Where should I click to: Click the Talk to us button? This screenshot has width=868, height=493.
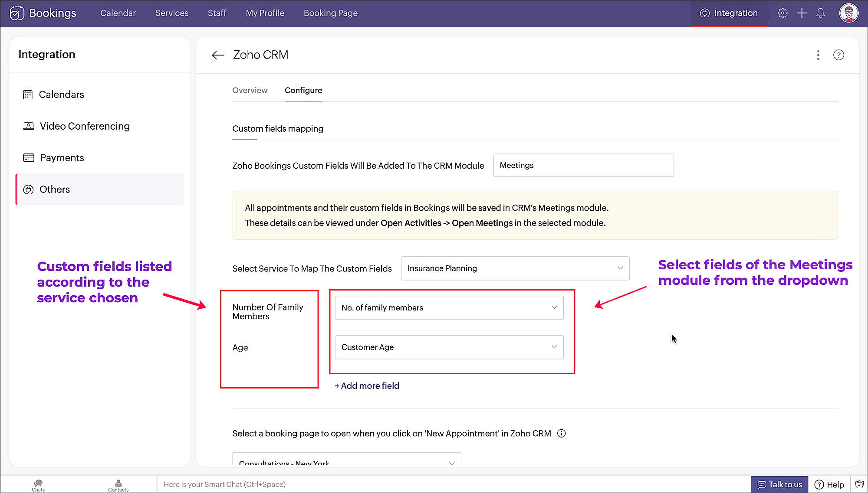[779, 484]
